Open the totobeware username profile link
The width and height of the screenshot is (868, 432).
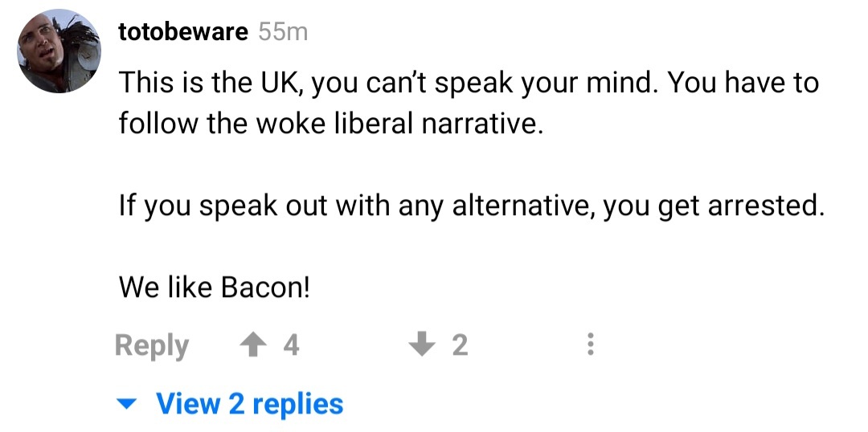point(183,32)
